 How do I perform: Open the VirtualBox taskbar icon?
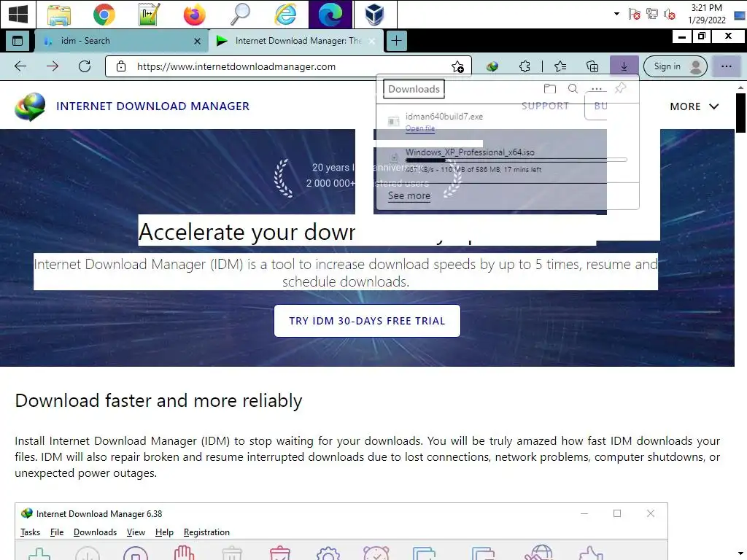click(x=374, y=15)
